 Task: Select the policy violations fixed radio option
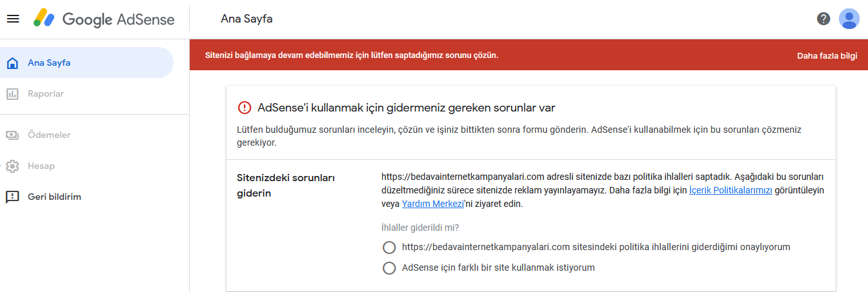[x=389, y=248]
